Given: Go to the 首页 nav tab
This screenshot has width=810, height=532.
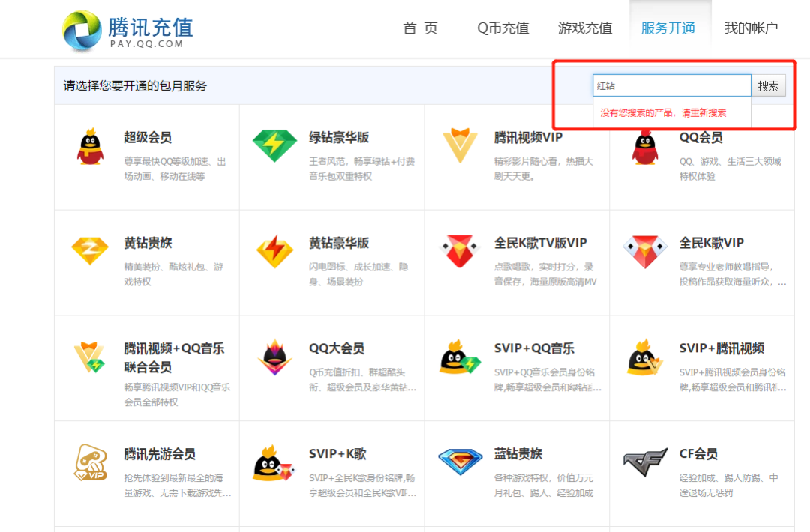Looking at the screenshot, I should pyautogui.click(x=420, y=28).
